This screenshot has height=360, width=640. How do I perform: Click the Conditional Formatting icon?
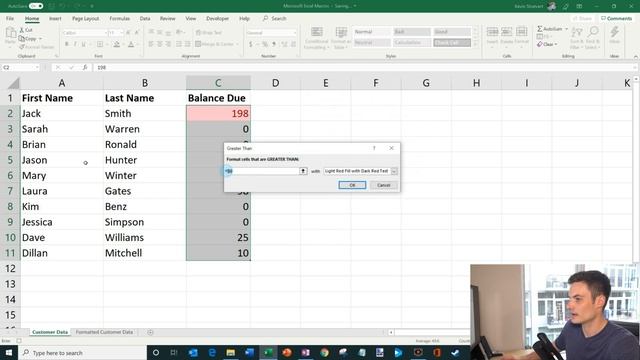click(316, 32)
